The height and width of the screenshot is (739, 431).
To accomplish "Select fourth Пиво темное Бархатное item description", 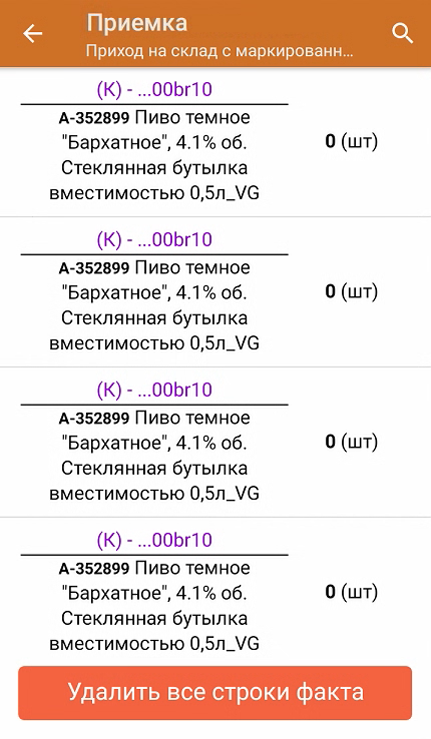I will (x=154, y=606).
